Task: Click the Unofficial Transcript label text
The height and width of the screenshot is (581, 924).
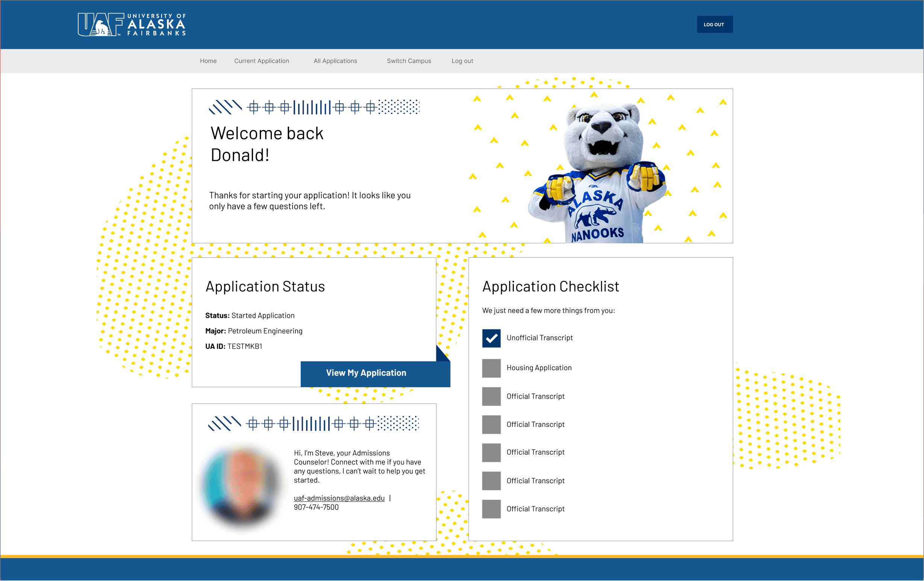Action: pos(539,338)
